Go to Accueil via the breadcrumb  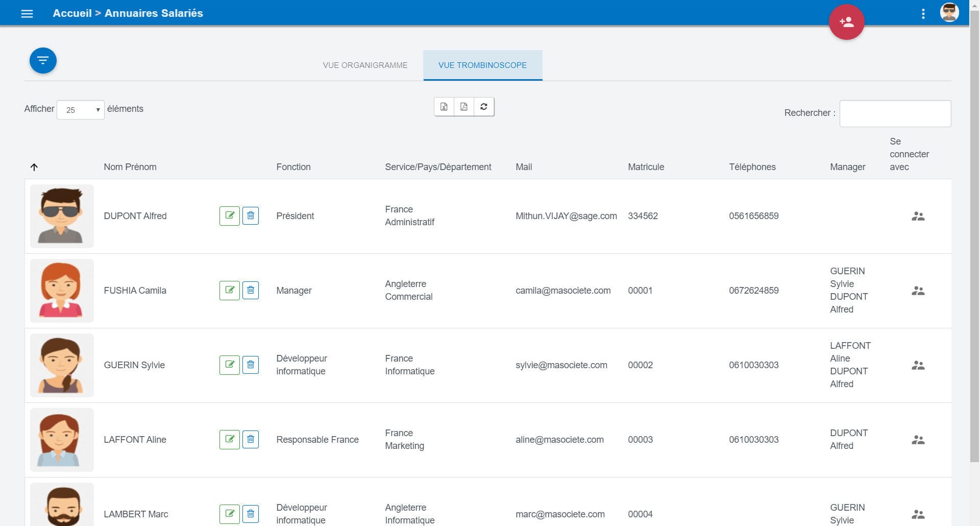click(x=72, y=13)
